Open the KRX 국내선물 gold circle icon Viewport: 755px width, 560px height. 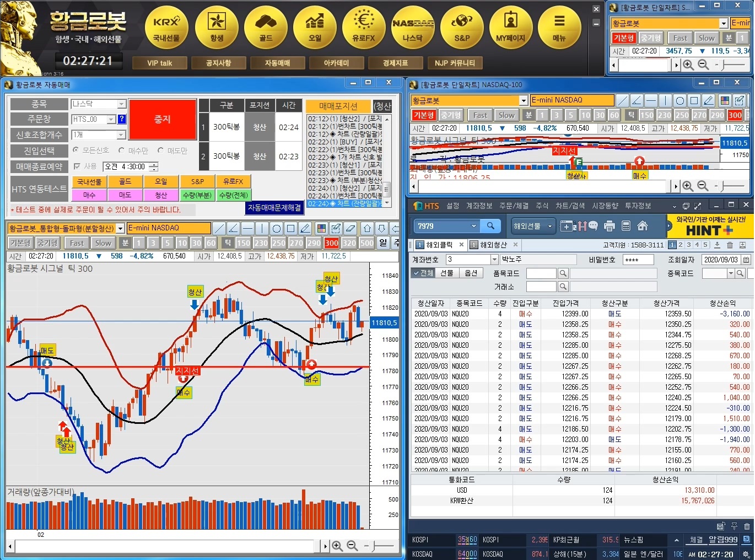tap(166, 28)
